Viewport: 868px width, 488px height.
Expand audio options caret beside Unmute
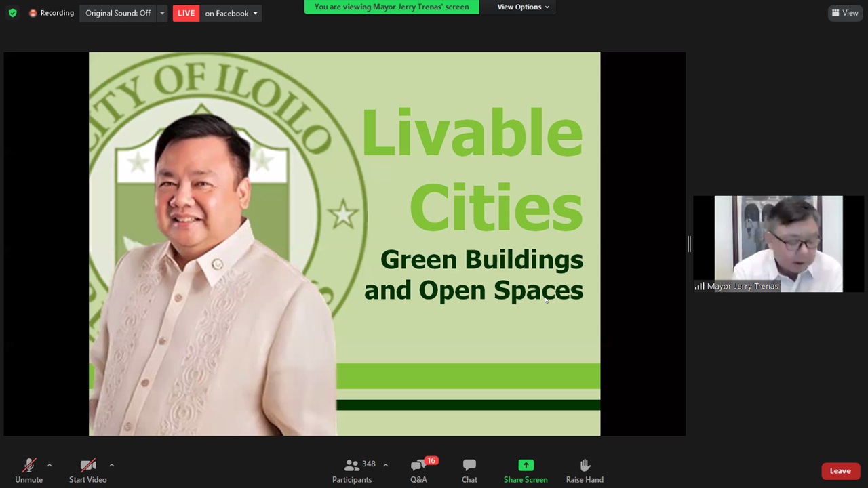tap(49, 465)
